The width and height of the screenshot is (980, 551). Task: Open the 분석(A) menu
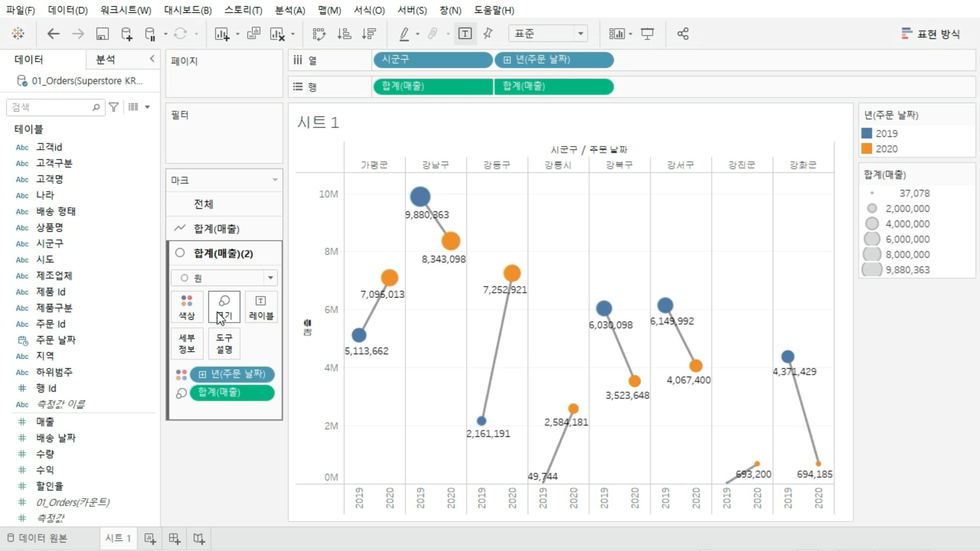pyautogui.click(x=289, y=10)
